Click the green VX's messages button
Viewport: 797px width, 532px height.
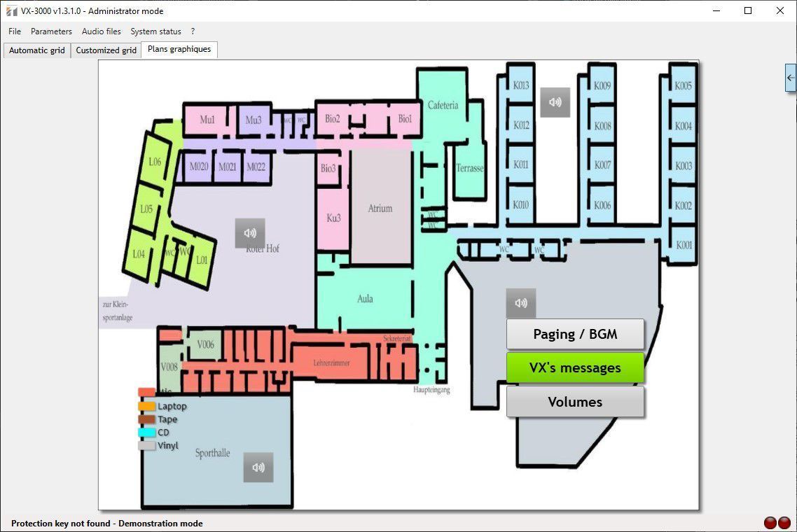click(575, 367)
